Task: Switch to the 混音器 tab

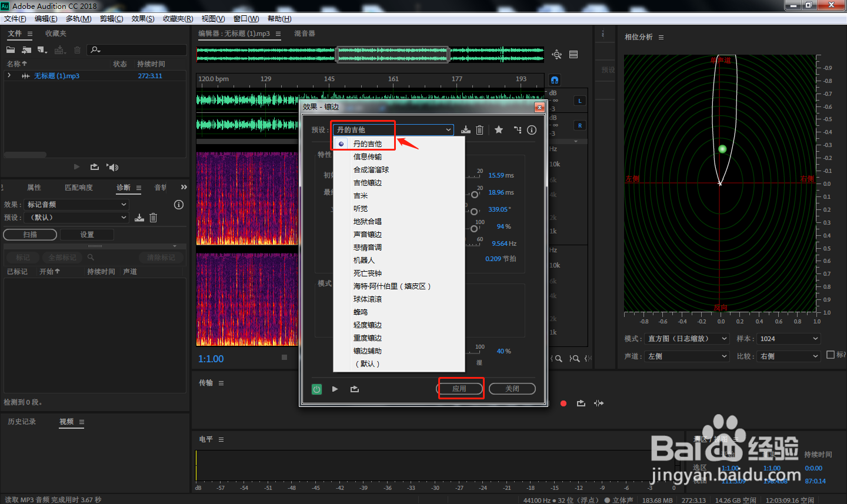Action: coord(305,34)
